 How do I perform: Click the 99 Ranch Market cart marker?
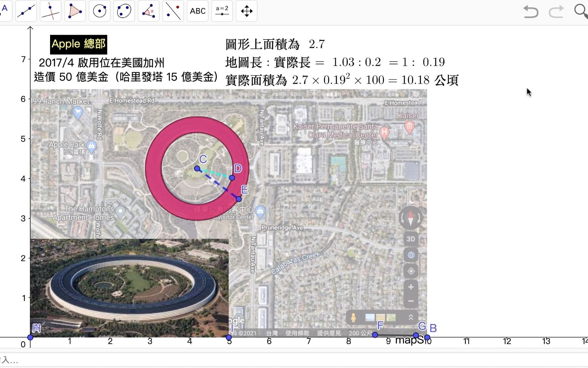point(78,112)
